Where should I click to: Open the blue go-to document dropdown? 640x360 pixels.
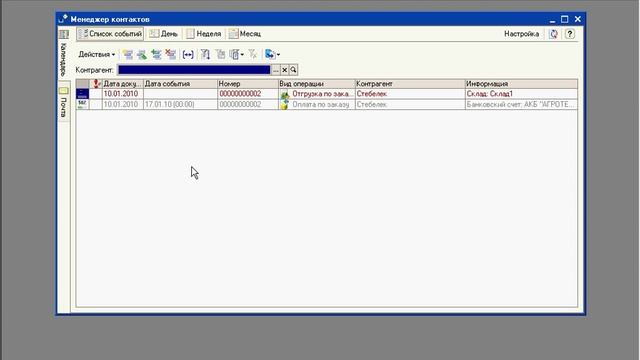coord(272,54)
